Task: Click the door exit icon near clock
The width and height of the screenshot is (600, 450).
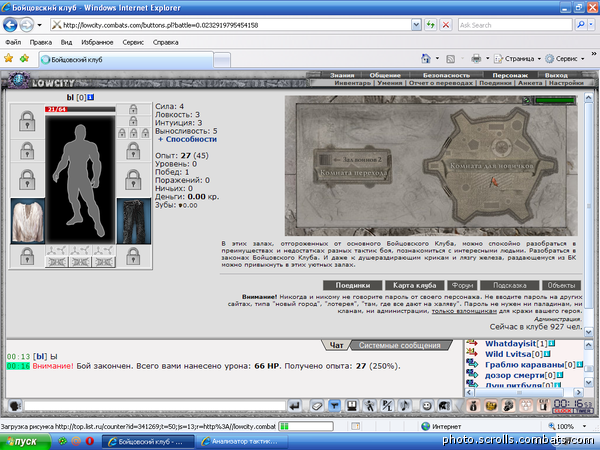Action: coord(543,406)
